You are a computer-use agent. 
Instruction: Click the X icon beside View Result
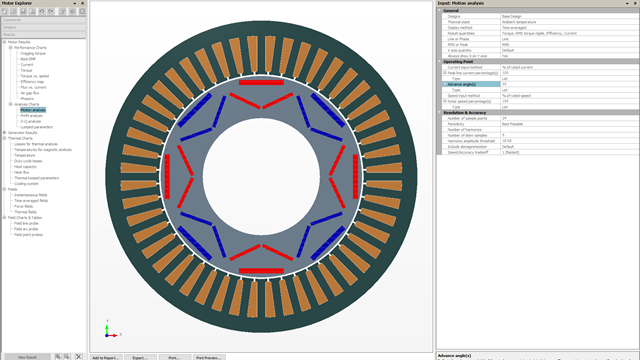click(x=79, y=357)
